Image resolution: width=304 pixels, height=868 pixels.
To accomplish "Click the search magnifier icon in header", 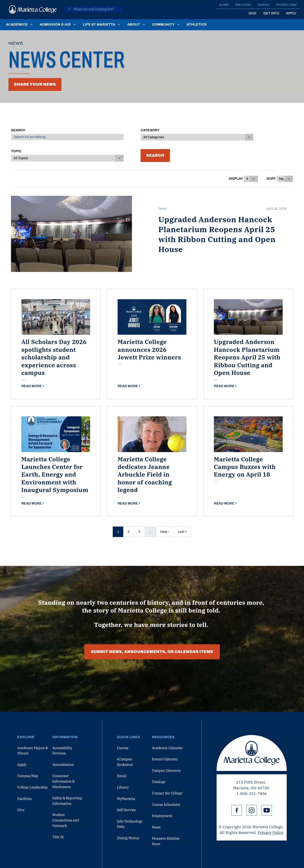I will [70, 9].
